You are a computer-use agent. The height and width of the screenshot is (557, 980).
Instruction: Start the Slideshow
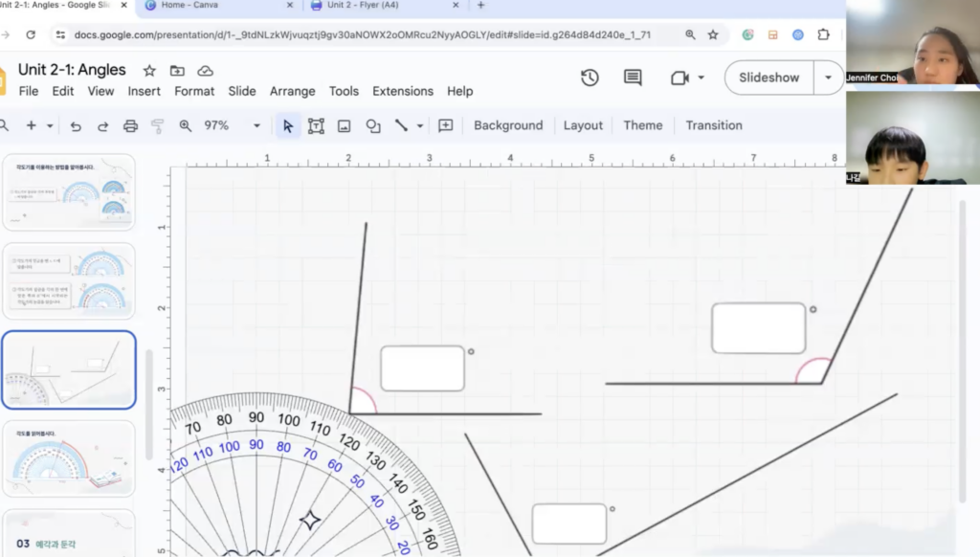768,78
